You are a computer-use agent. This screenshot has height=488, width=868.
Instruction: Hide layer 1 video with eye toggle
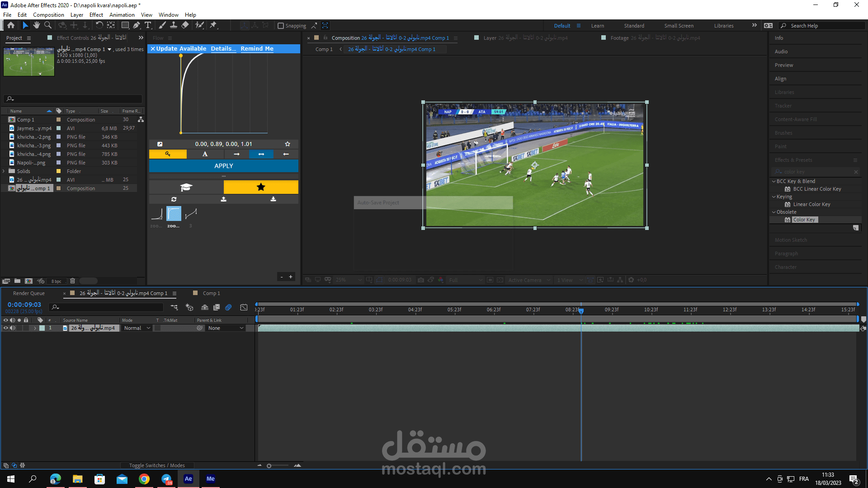coord(6,328)
